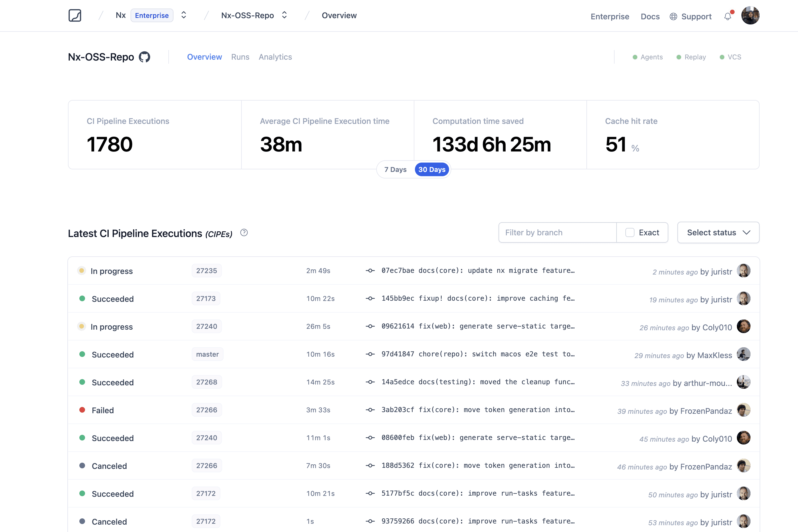
Task: Switch stats range to 7 Days
Action: pyautogui.click(x=395, y=170)
